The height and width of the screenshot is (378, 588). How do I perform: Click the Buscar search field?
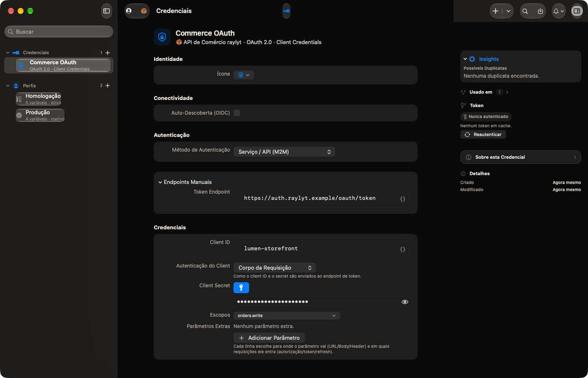click(59, 31)
